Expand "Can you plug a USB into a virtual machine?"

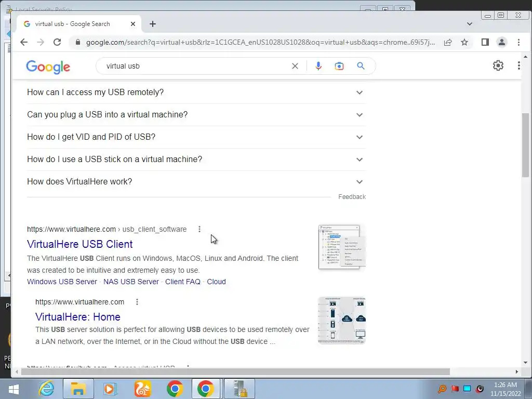196,115
